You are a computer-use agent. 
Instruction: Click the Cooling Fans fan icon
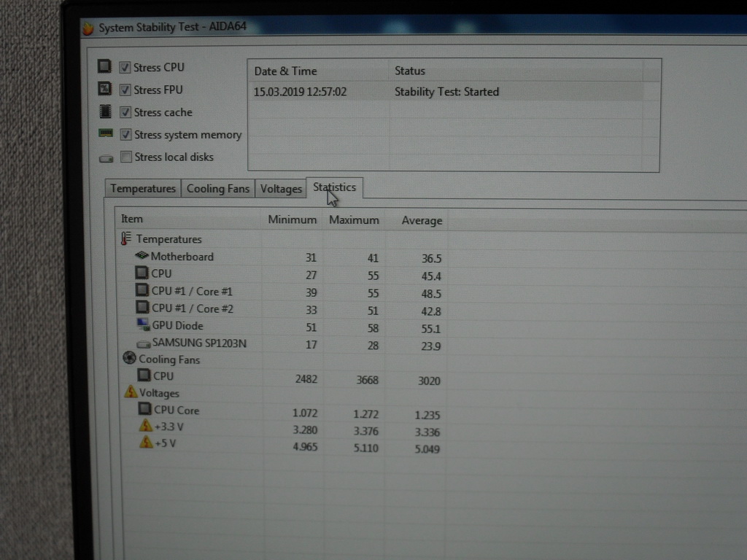pyautogui.click(x=129, y=359)
